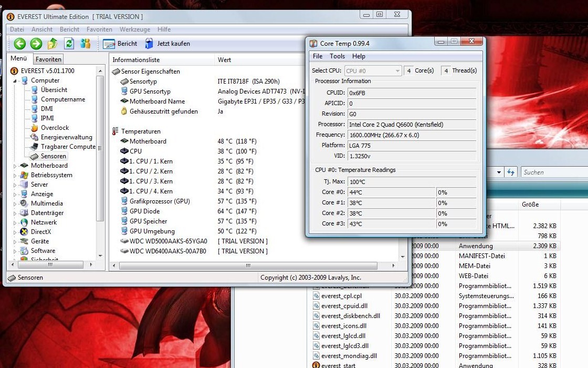Click the Suchen search field in Explorer

(554, 172)
